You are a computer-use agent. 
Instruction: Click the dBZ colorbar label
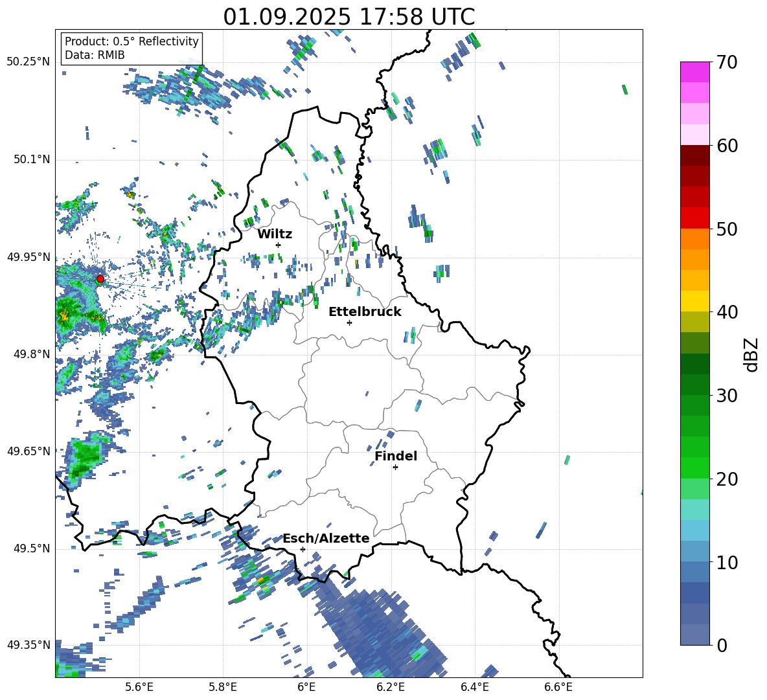(752, 354)
